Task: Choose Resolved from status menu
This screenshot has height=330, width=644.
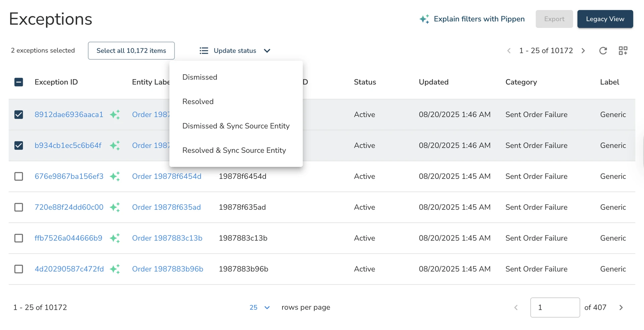Action: (236, 101)
